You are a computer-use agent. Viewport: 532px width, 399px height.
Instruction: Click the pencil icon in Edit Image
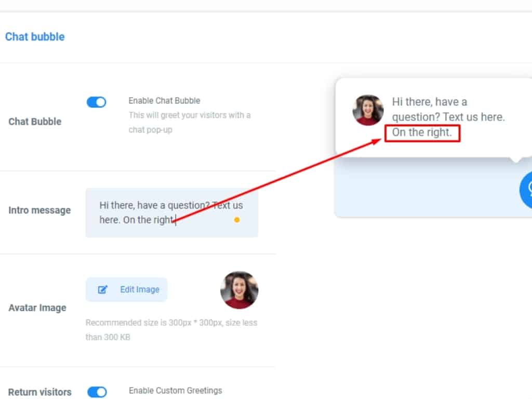[x=103, y=289]
